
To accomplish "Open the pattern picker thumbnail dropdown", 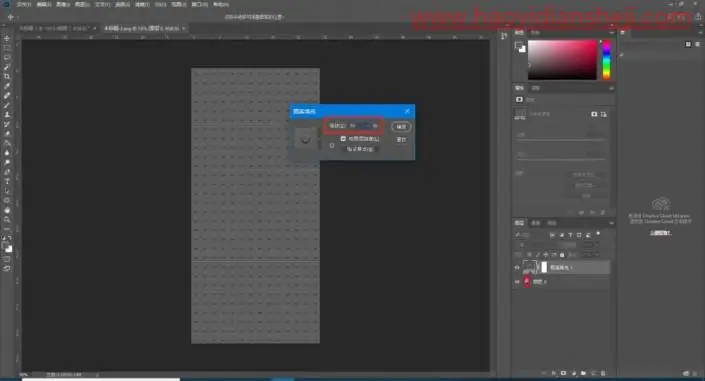I will point(305,139).
